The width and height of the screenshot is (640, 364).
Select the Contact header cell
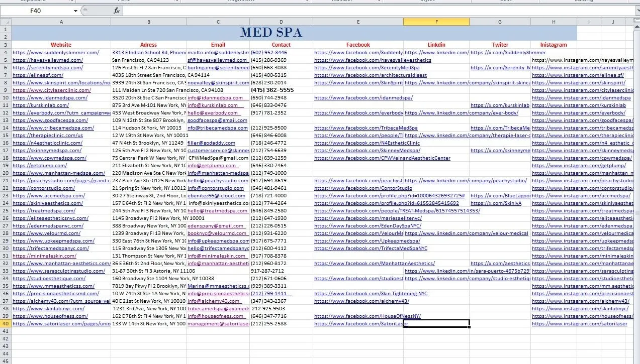[282, 45]
